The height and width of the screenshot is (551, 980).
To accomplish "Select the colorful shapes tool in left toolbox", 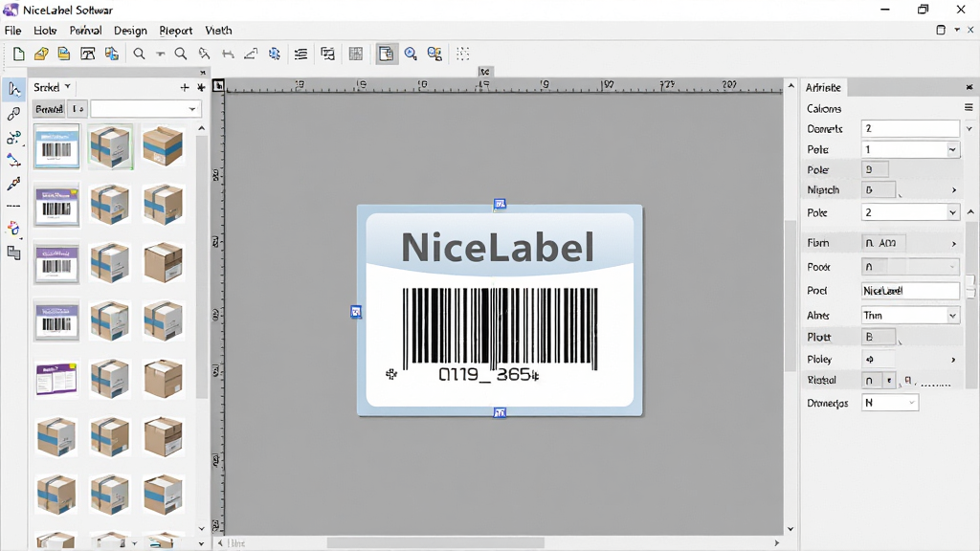I will coord(13,229).
